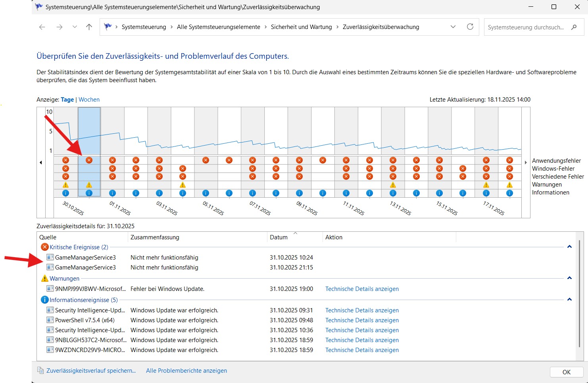The height and width of the screenshot is (383, 588).
Task: Click Zuverlässigkeitsverlauf speichern link
Action: pyautogui.click(x=91, y=371)
